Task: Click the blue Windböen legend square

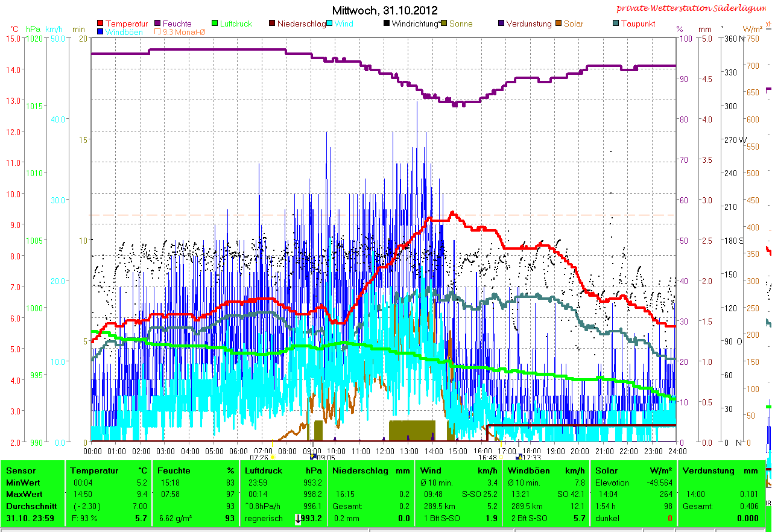Action: (100, 32)
